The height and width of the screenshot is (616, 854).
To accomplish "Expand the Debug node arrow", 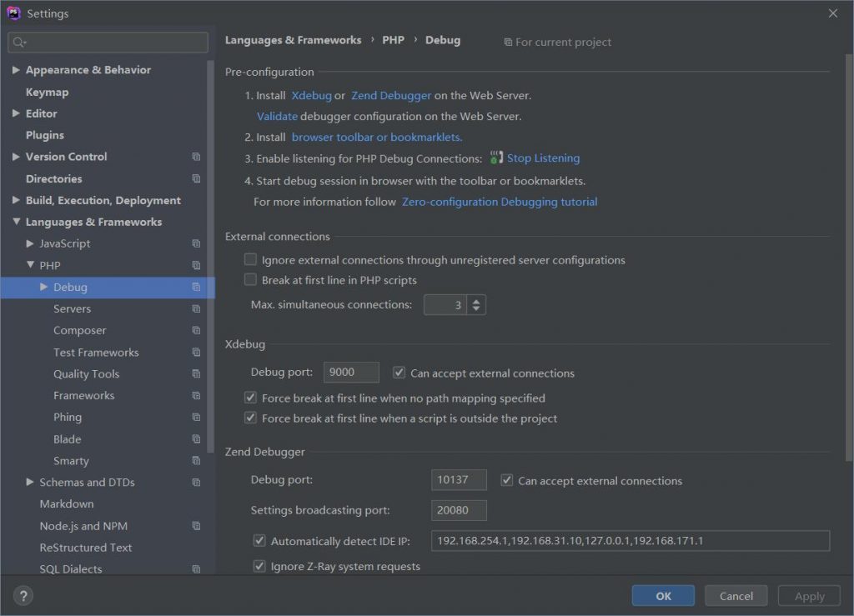I will (x=43, y=287).
